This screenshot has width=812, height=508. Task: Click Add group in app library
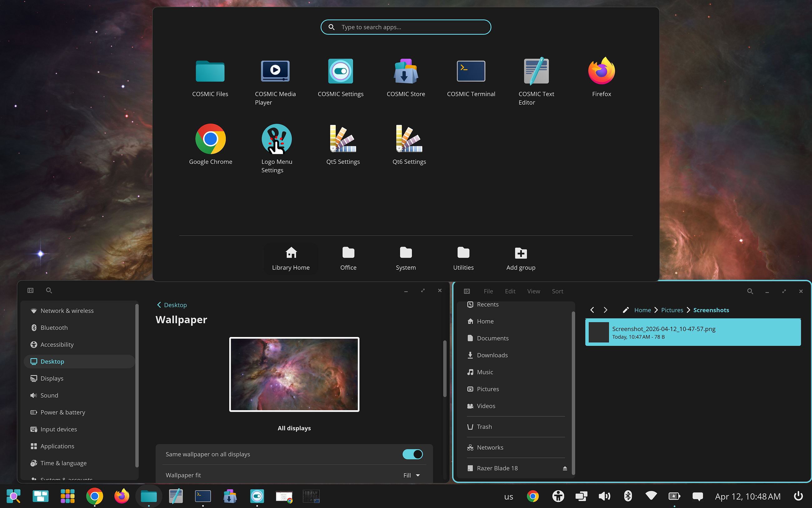pyautogui.click(x=521, y=258)
